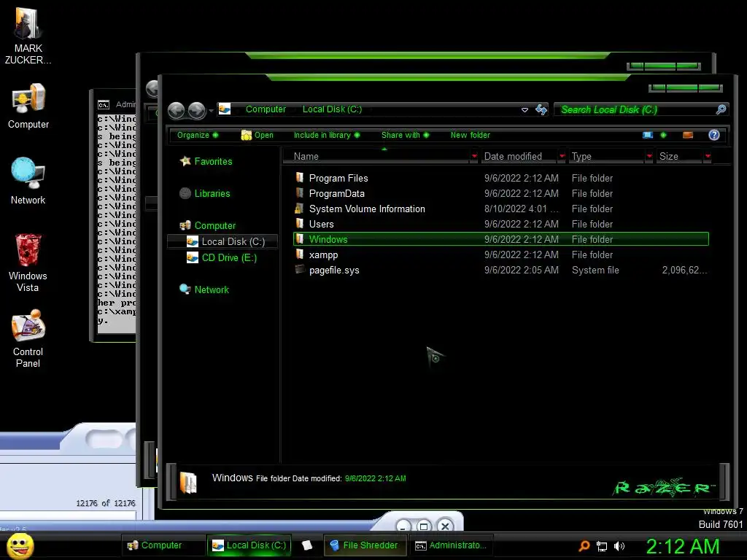Go back using the Explorer back arrow
747x560 pixels.
tap(177, 111)
